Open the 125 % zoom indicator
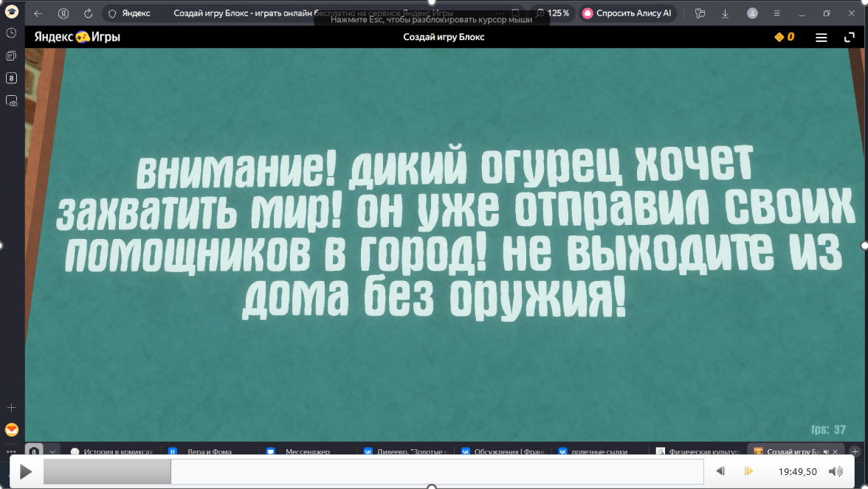Image resolution: width=868 pixels, height=489 pixels. pos(552,13)
